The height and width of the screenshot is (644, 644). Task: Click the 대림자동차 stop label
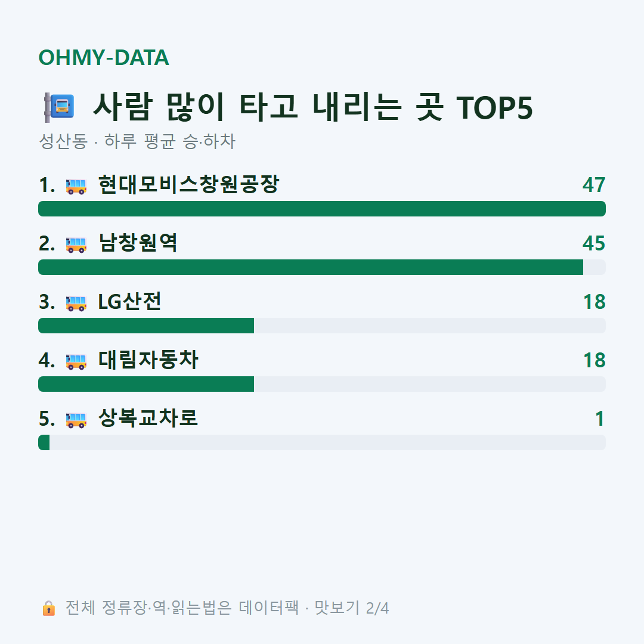(x=148, y=360)
